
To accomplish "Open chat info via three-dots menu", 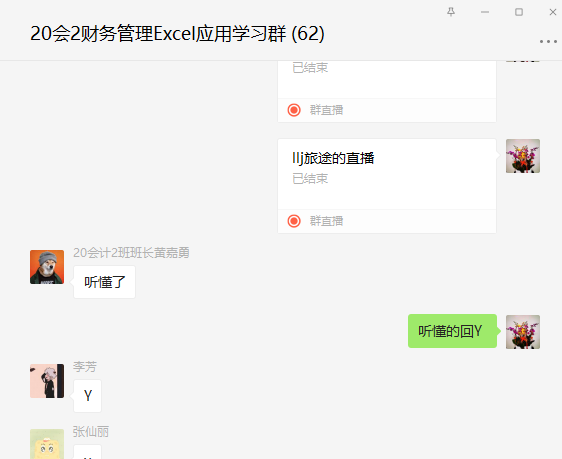I will pyautogui.click(x=548, y=42).
